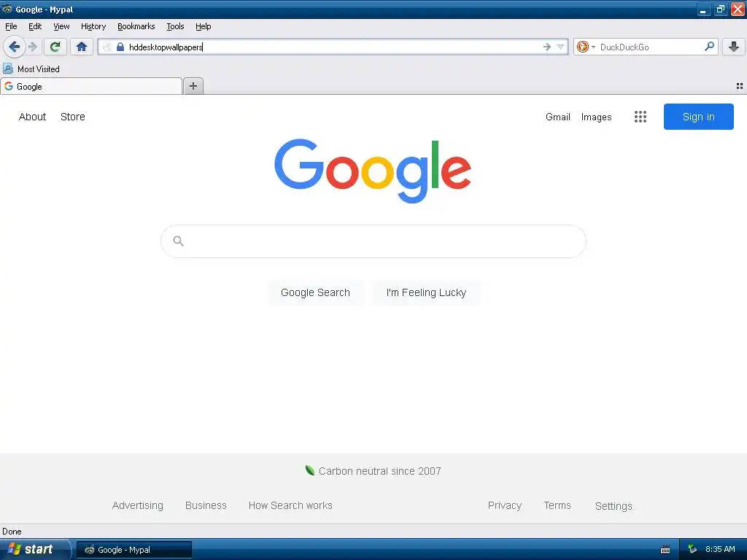Open the Windows start menu
This screenshot has width=747, height=560.
[34, 550]
